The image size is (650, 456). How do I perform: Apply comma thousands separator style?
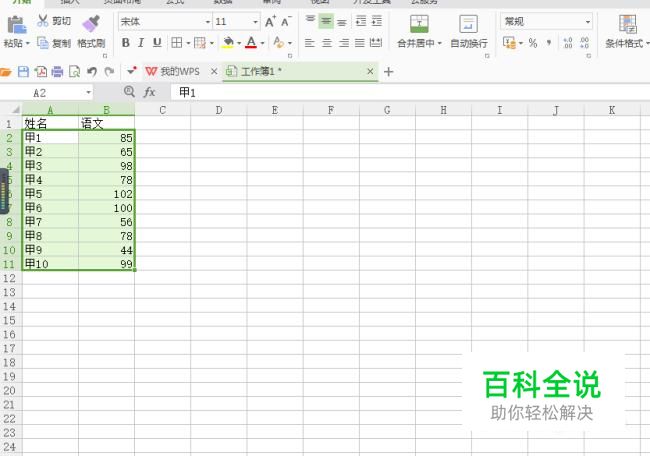pyautogui.click(x=549, y=42)
